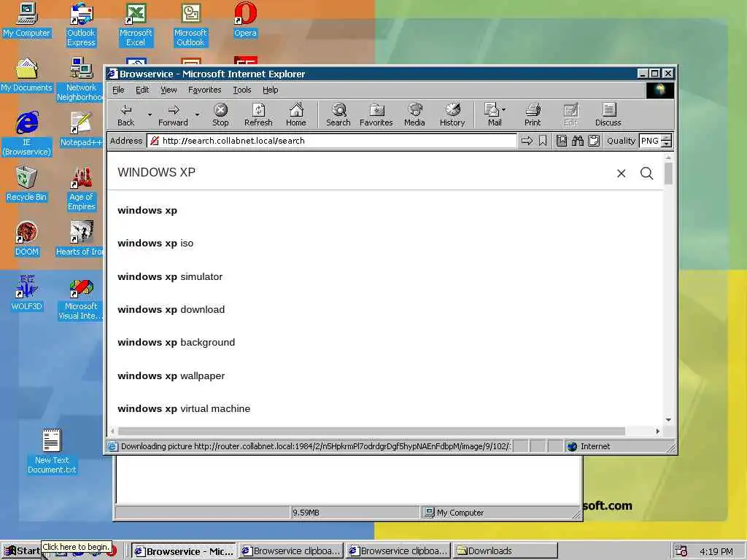Open the File menu

coord(118,90)
